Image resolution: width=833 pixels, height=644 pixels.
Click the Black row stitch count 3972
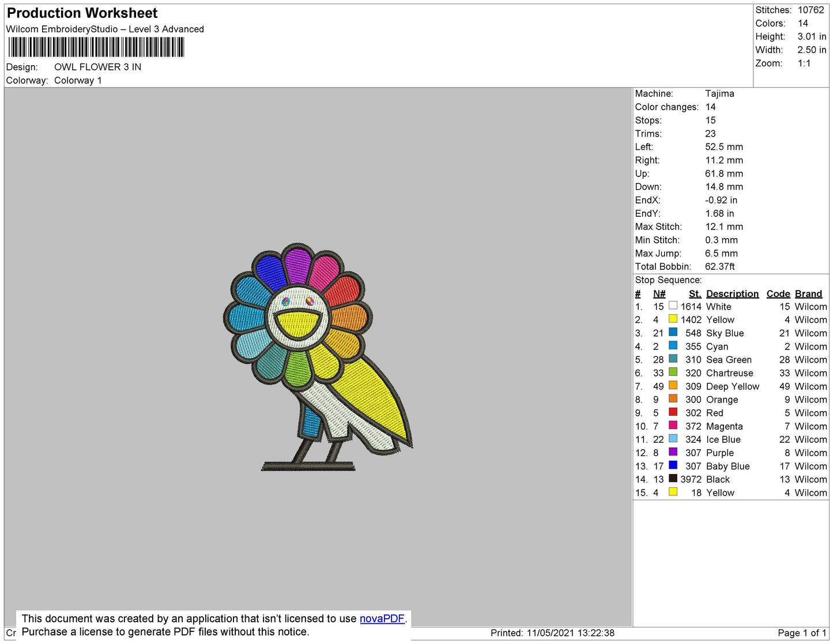[691, 479]
